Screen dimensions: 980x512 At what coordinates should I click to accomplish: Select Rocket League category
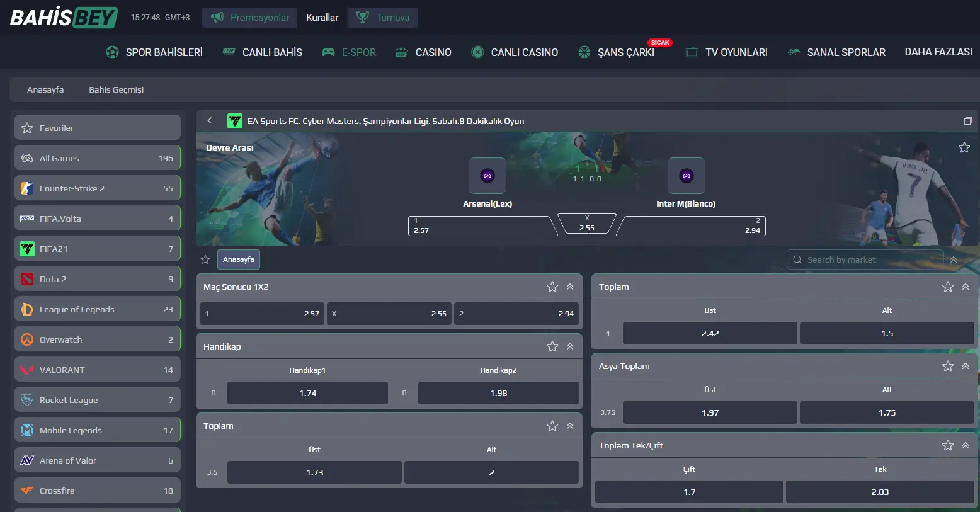click(x=98, y=399)
